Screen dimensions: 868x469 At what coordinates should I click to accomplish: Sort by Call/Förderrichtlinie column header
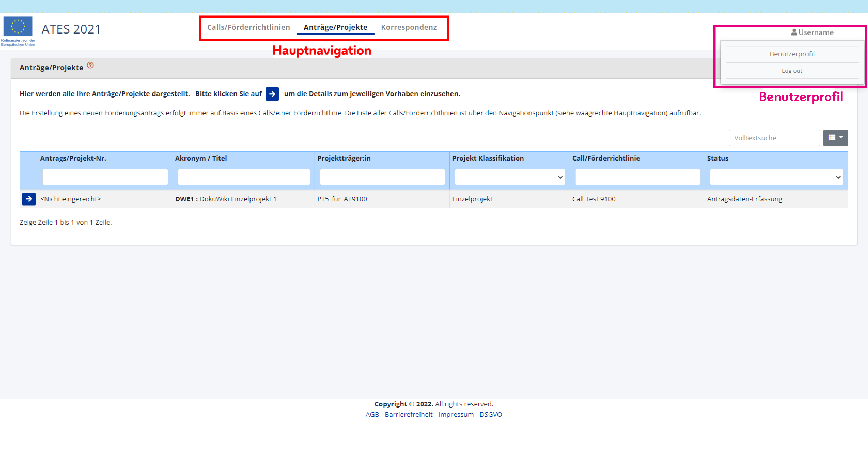(606, 158)
